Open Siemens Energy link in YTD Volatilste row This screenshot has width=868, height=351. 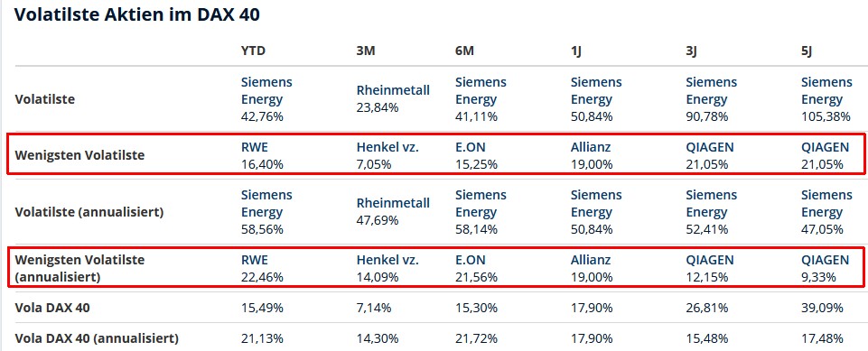(266, 90)
